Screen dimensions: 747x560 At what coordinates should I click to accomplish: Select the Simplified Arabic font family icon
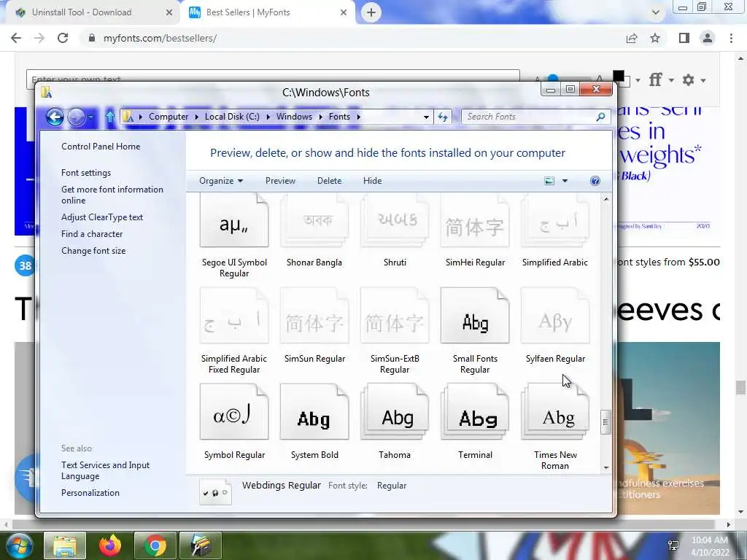pos(555,220)
